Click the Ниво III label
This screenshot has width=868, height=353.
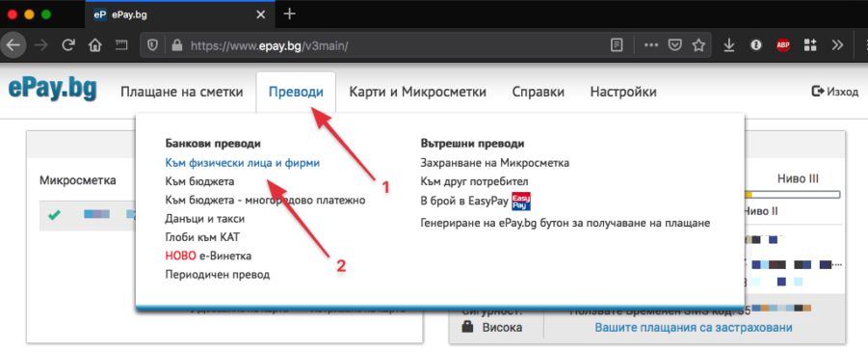(x=798, y=178)
